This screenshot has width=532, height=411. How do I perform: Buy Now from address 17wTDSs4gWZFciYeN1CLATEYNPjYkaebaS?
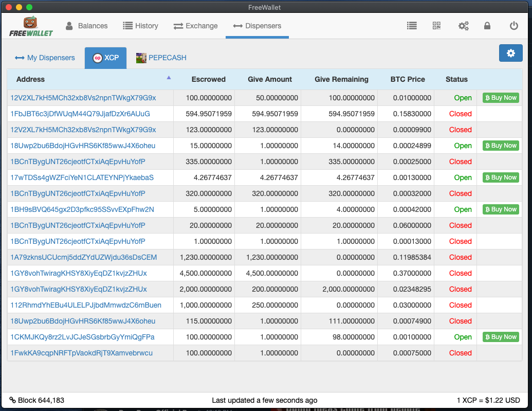tap(501, 177)
